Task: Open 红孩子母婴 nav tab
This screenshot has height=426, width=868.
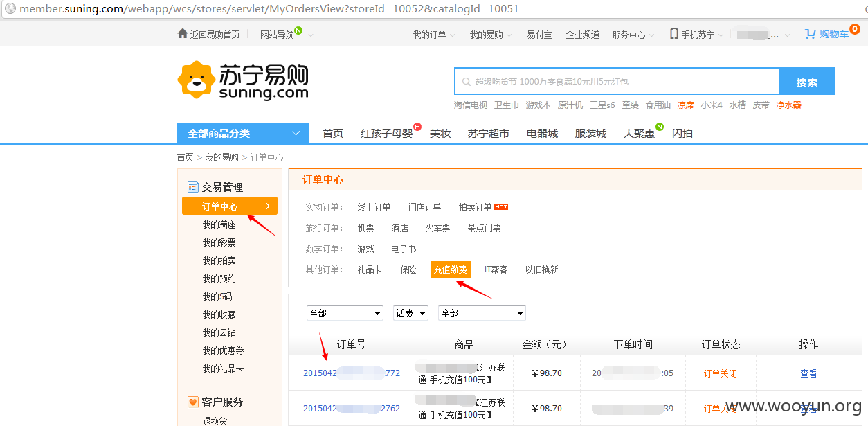Action: pos(386,134)
